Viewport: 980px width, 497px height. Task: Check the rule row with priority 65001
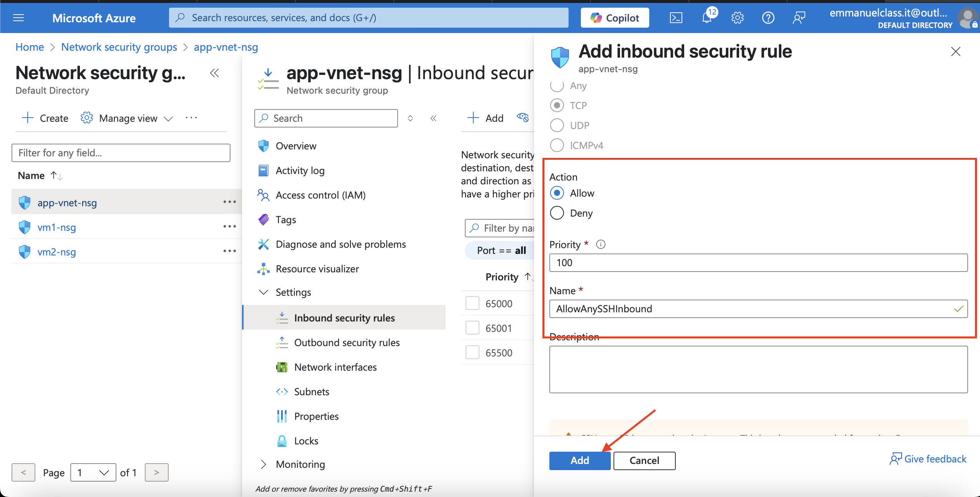(x=472, y=328)
